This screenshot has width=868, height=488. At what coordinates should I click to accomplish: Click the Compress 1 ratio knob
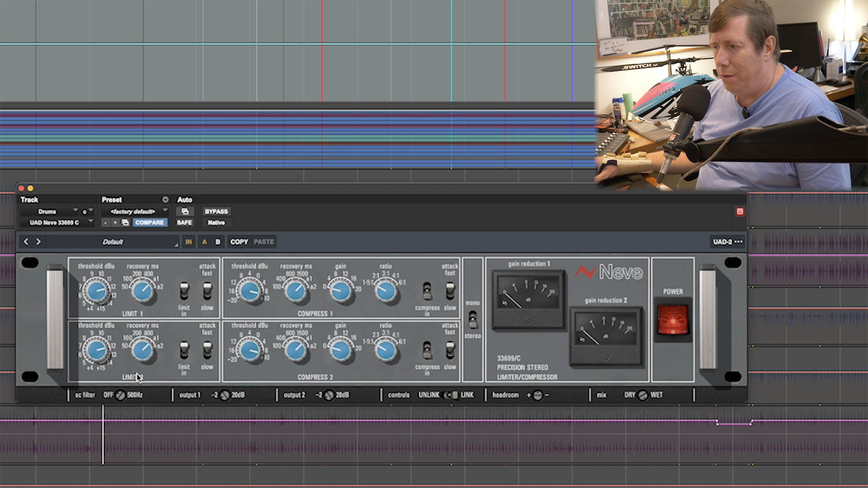coord(386,291)
